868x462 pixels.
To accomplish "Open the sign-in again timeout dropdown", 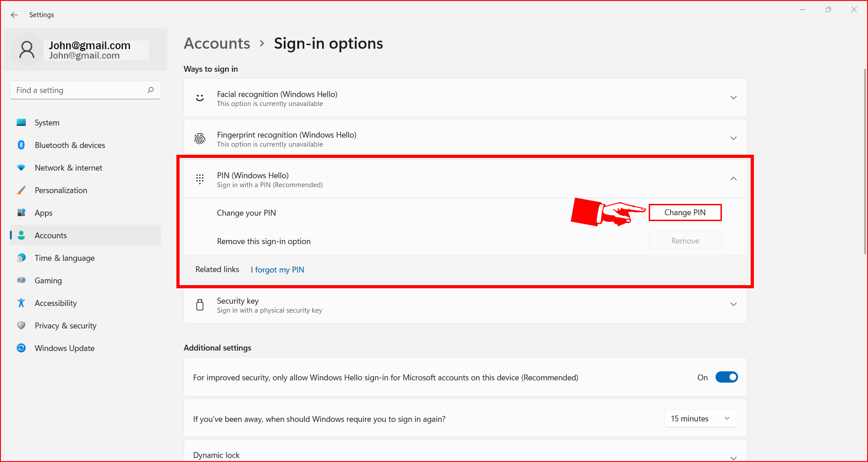I will (x=701, y=418).
